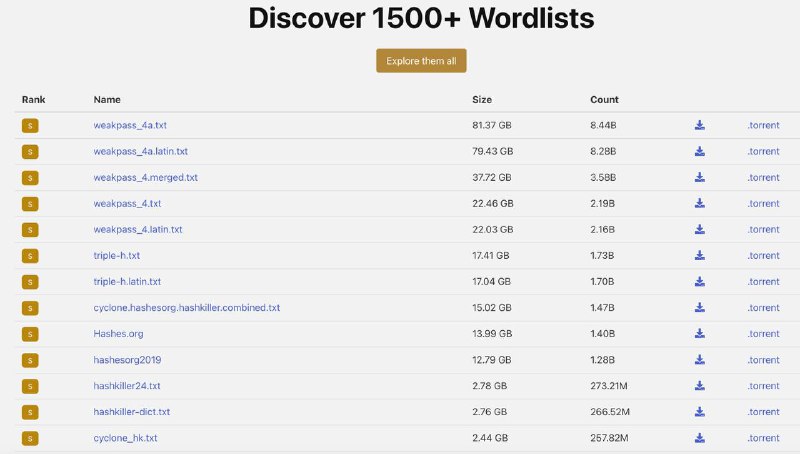Select the 273.21M count value
The width and height of the screenshot is (800, 454).
click(x=609, y=386)
